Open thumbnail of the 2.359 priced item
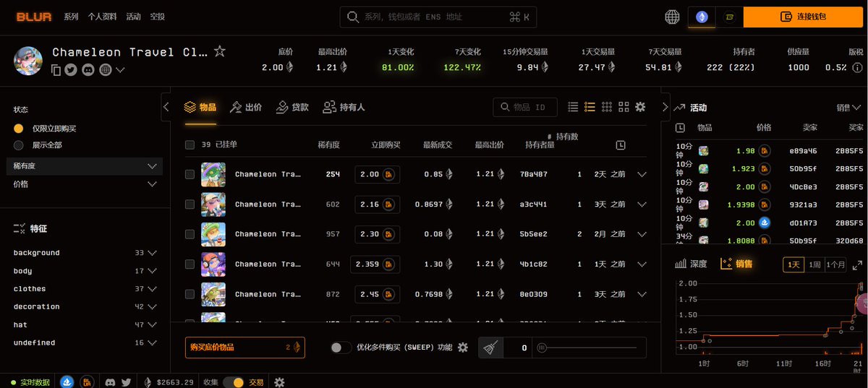Viewport: 868px width, 388px height. (213, 264)
